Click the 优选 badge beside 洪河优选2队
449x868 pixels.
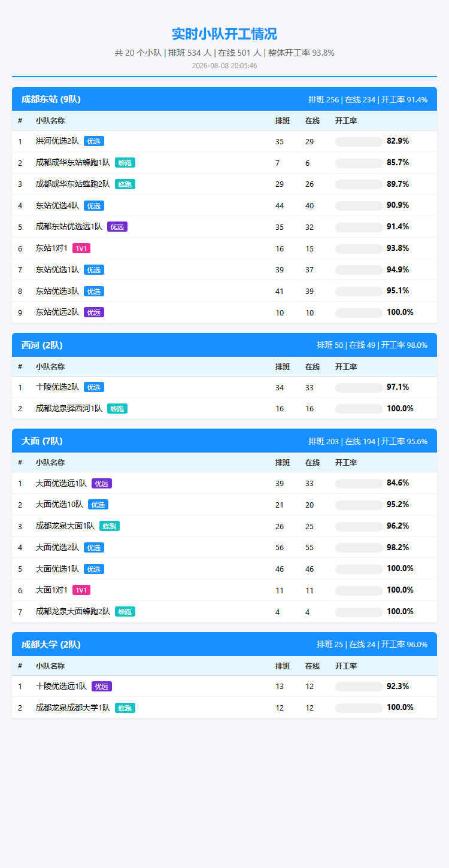point(94,141)
